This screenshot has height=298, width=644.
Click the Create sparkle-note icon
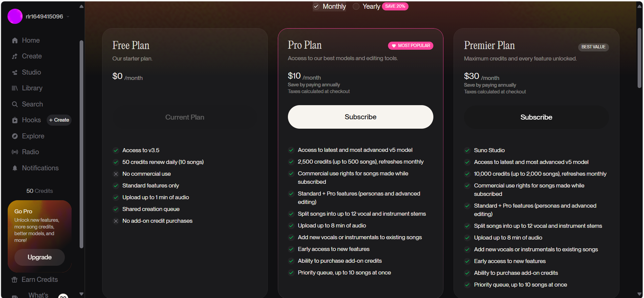pyautogui.click(x=15, y=56)
